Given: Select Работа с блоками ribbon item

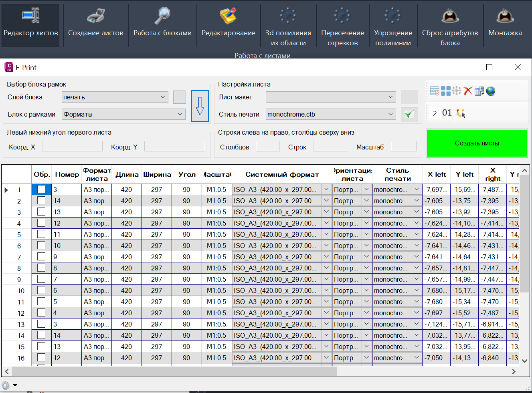Looking at the screenshot, I should tap(162, 25).
